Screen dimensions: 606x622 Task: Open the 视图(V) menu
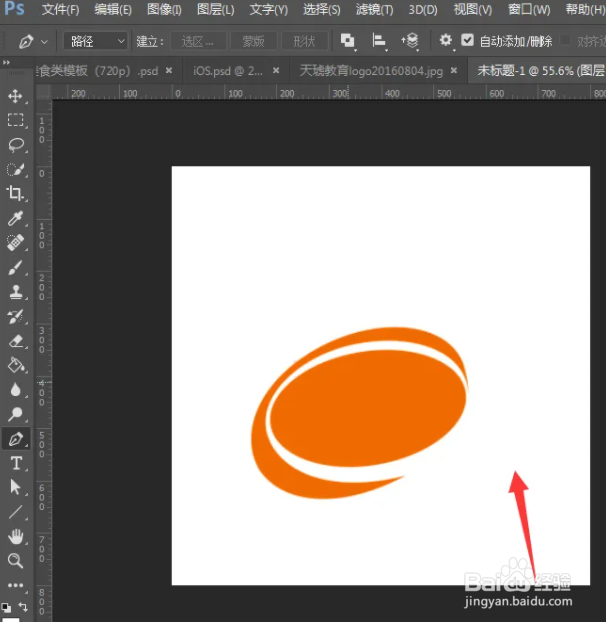tap(473, 10)
